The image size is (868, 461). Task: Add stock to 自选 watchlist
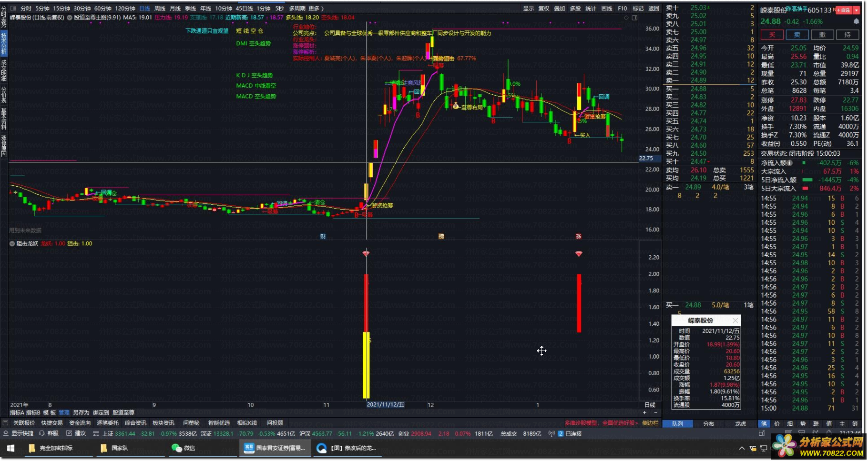(843, 10)
